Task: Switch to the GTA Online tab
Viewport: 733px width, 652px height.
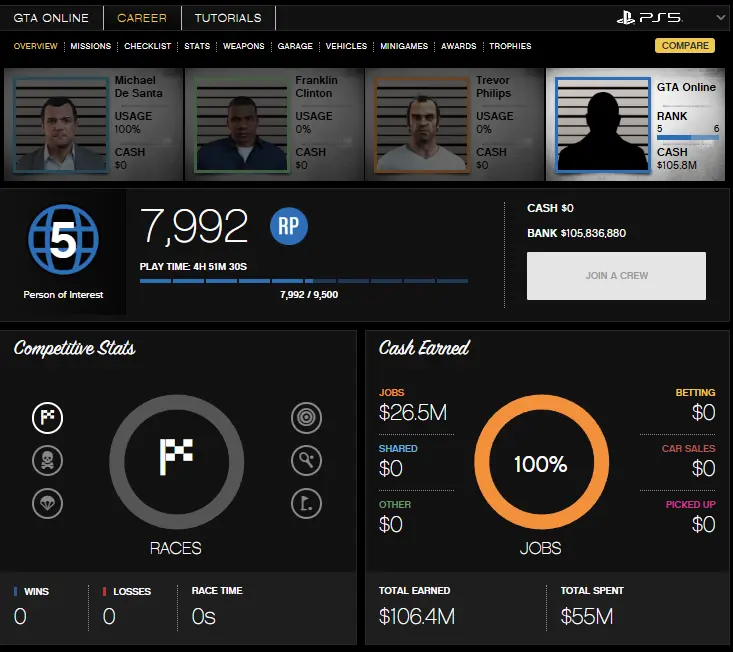Action: (x=51, y=18)
